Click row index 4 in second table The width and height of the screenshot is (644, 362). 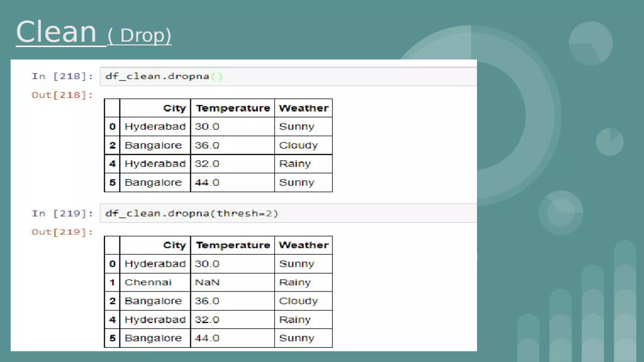[112, 320]
